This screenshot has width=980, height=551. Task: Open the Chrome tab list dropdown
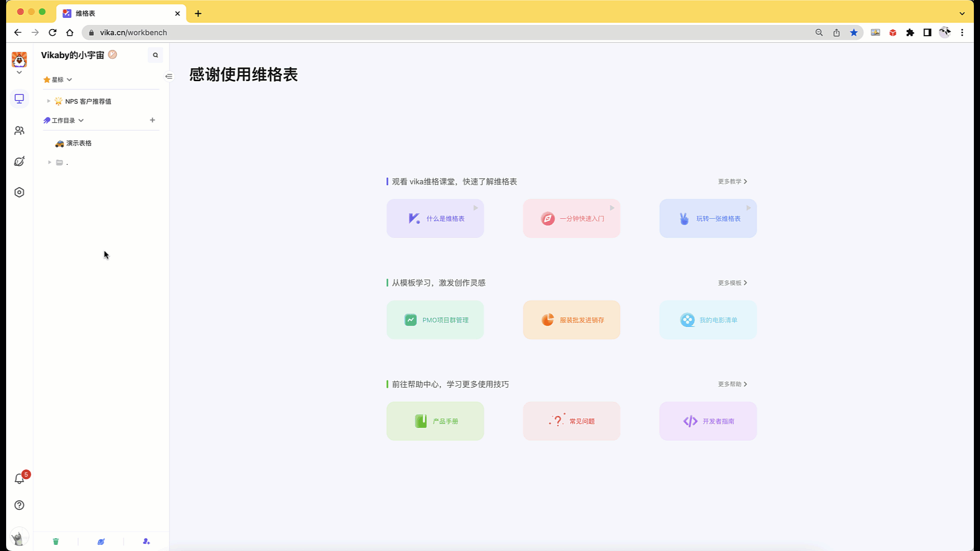click(962, 13)
